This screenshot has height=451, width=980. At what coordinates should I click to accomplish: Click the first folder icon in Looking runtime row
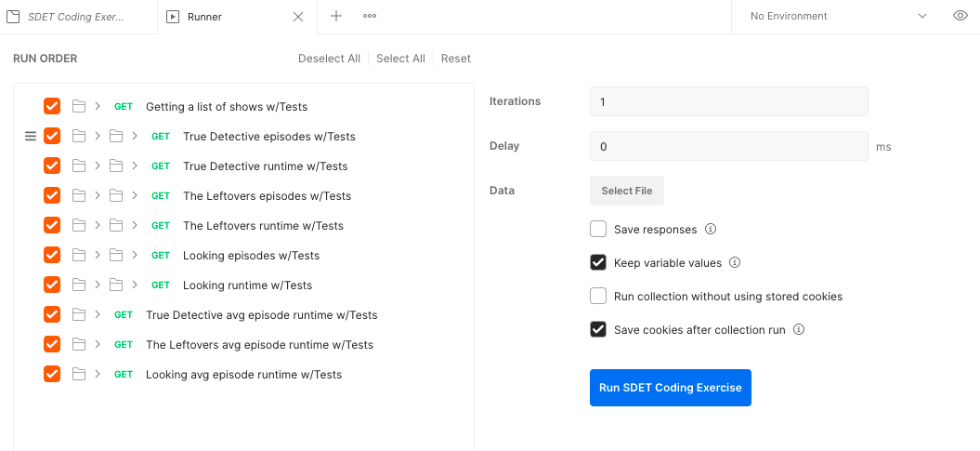[78, 285]
